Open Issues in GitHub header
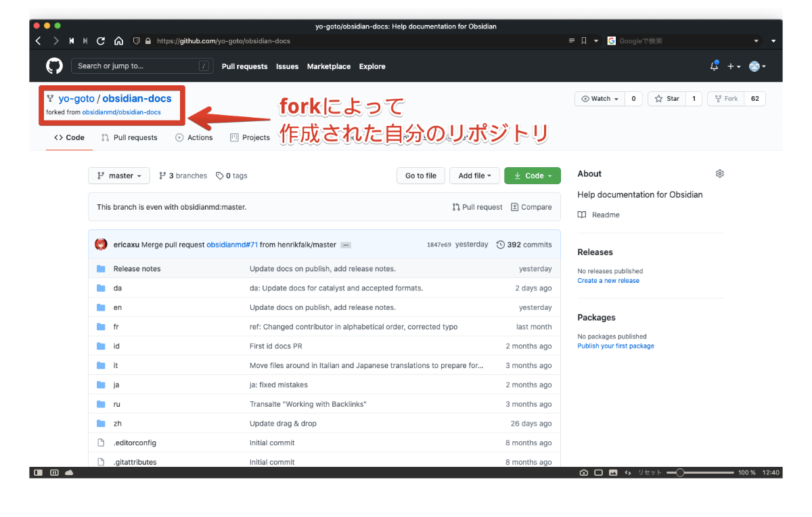Viewport: 812px width, 517px height. click(287, 66)
